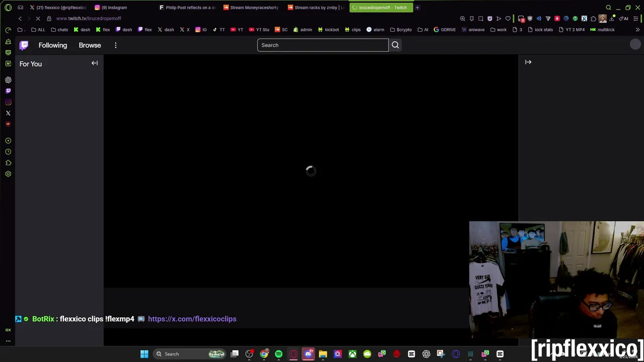Expand the bookmarks bar overflow chevron

click(637, 30)
